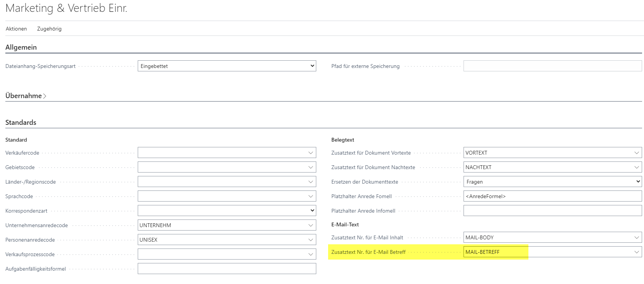Click the Platzhalter Anrede Fomell field
Viewport: 644px width, 284px height.
click(553, 196)
